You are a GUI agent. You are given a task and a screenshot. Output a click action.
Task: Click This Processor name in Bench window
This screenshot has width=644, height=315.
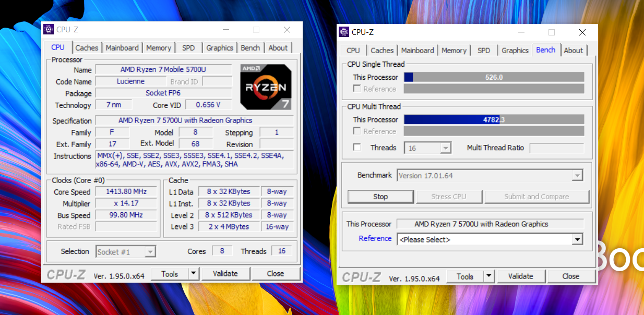490,224
